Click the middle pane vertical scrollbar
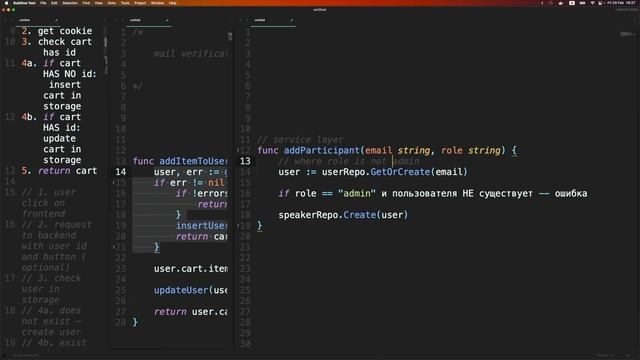This screenshot has height=360, width=640. 230,37
